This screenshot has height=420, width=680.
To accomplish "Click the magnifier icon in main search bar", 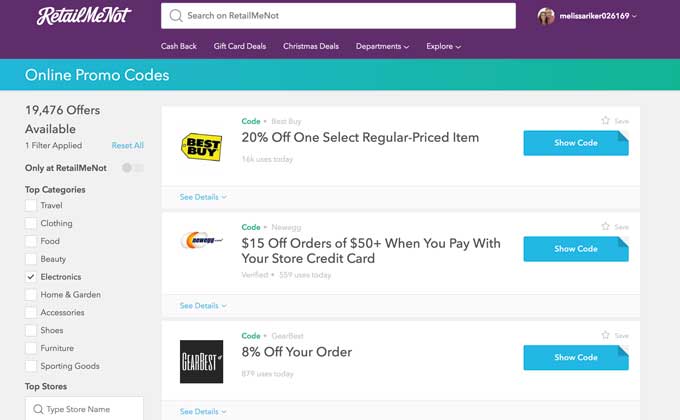I will point(176,16).
